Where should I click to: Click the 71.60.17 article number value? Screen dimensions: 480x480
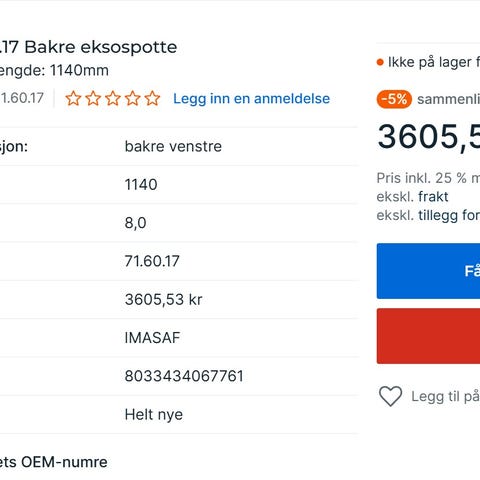click(x=152, y=261)
